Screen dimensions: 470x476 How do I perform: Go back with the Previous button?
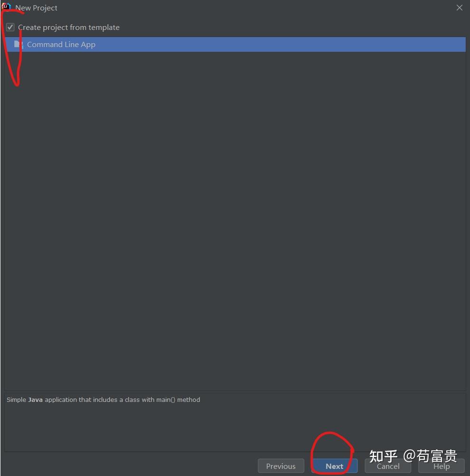pyautogui.click(x=281, y=466)
